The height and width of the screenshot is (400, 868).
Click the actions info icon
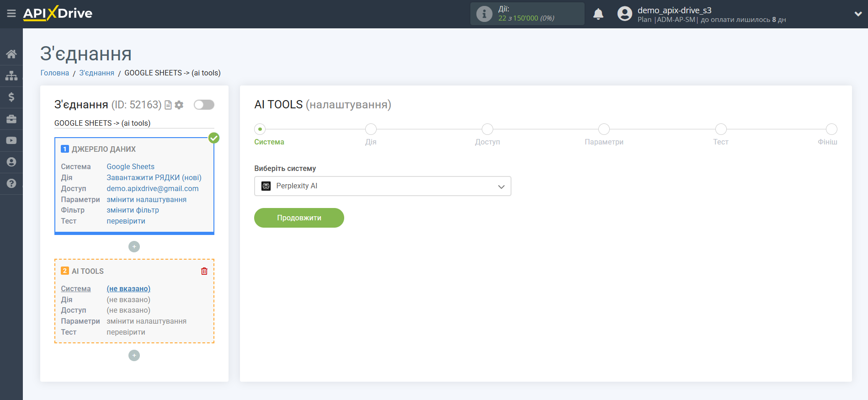click(x=485, y=14)
